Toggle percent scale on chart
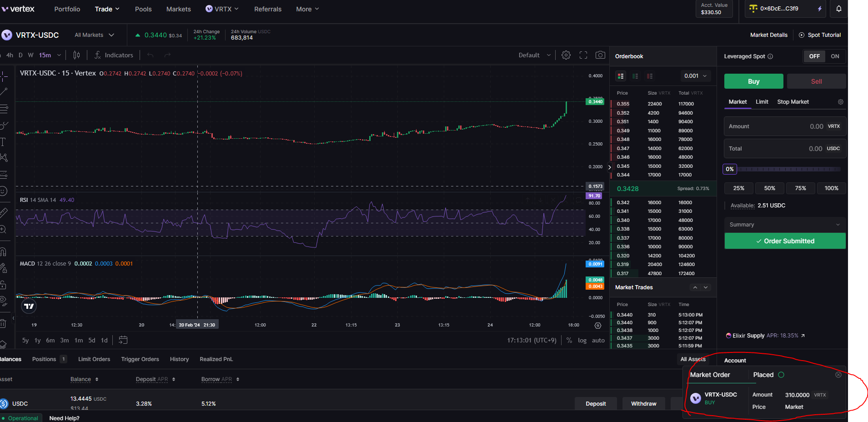The height and width of the screenshot is (422, 868). 569,340
